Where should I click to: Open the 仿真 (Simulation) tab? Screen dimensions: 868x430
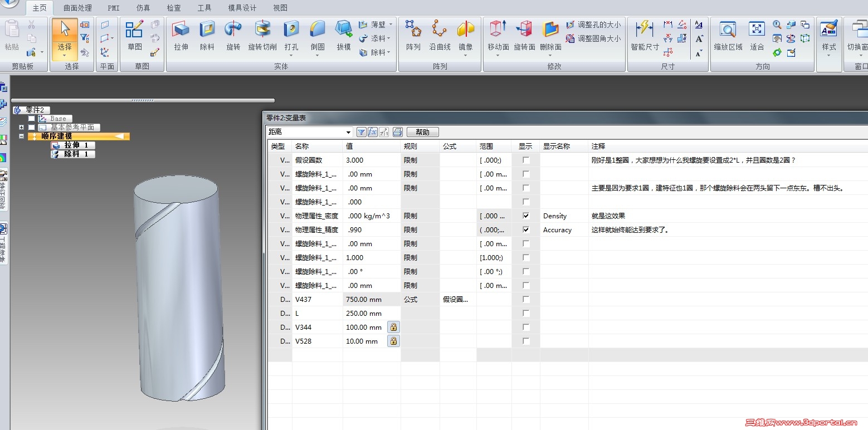point(143,8)
